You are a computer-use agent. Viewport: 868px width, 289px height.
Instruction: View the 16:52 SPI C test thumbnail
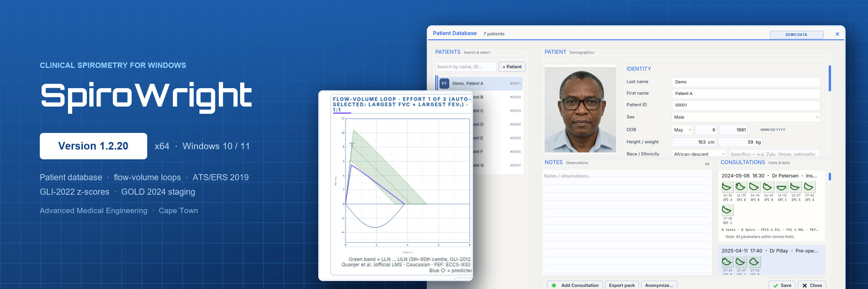(782, 187)
